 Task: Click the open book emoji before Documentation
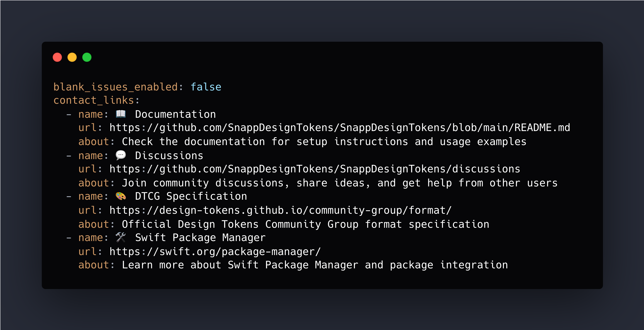click(121, 114)
